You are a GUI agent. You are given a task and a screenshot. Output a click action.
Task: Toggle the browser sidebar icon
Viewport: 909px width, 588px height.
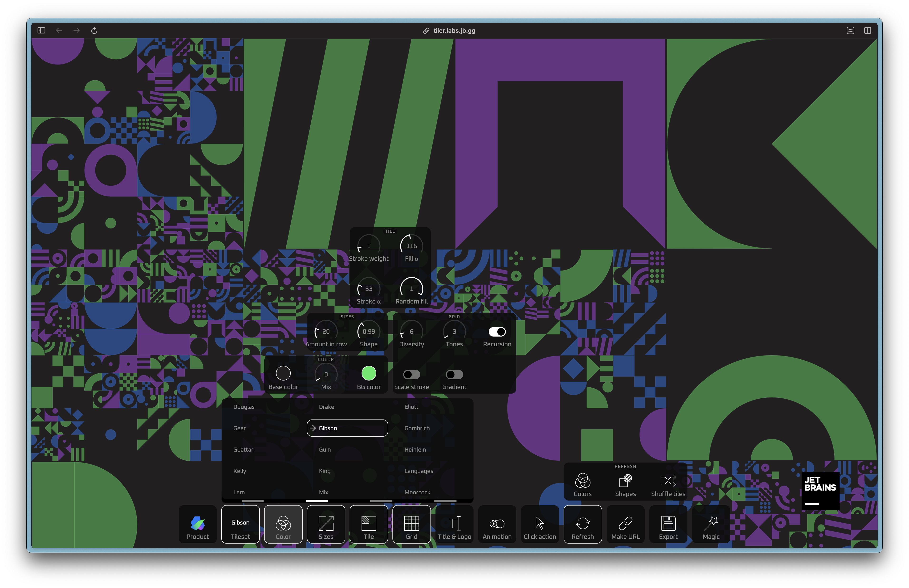41,31
